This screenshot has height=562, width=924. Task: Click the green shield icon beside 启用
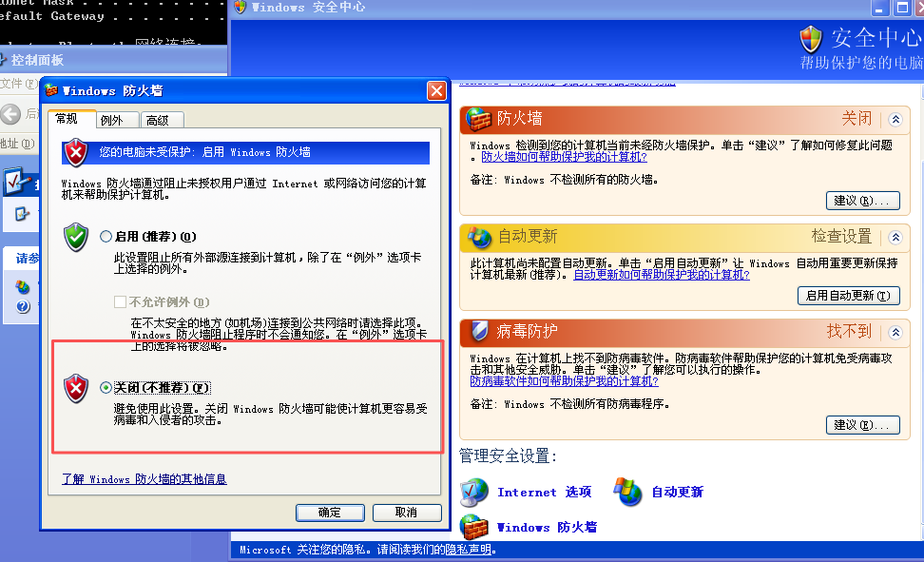(76, 237)
